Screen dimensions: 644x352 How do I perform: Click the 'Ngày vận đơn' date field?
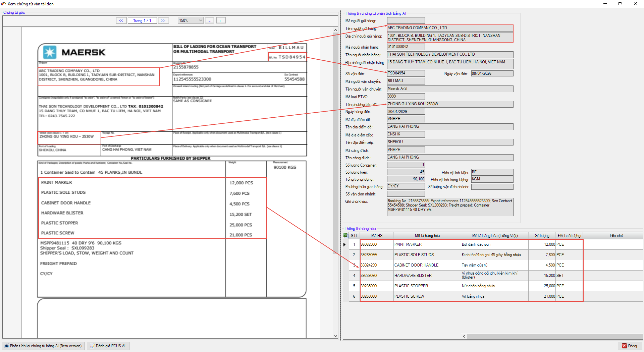point(492,73)
